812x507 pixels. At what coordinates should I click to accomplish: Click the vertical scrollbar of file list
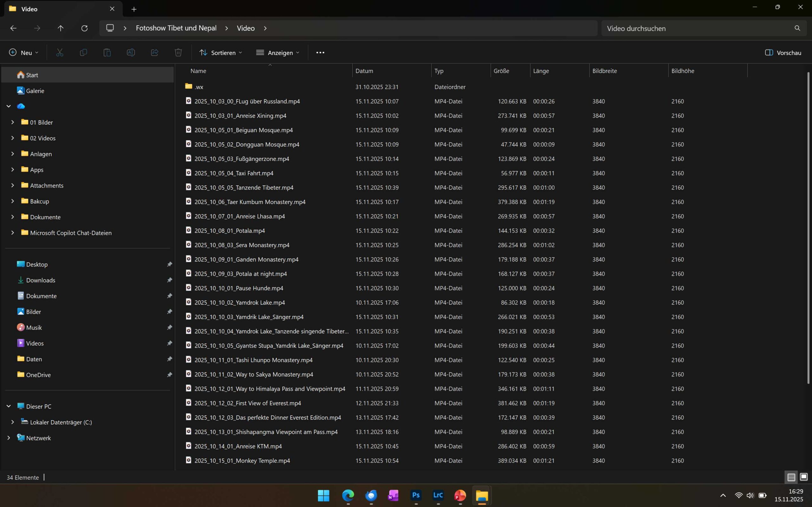(x=808, y=228)
